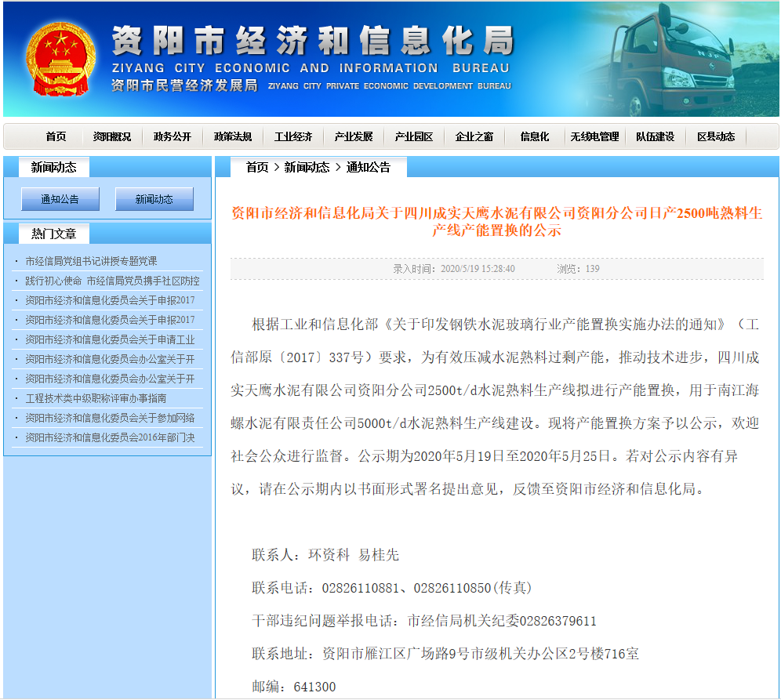The height and width of the screenshot is (700, 781).
Task: Go to 区县动态 in navigation bar
Action: tap(716, 136)
